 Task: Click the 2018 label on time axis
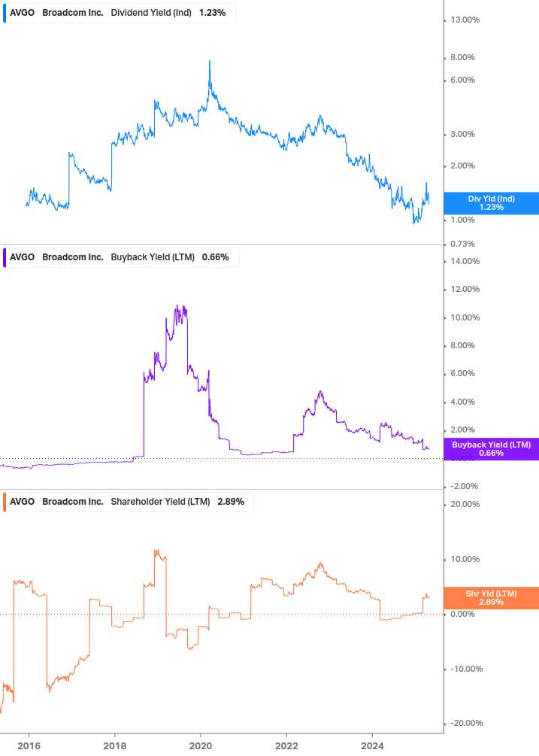(x=114, y=746)
